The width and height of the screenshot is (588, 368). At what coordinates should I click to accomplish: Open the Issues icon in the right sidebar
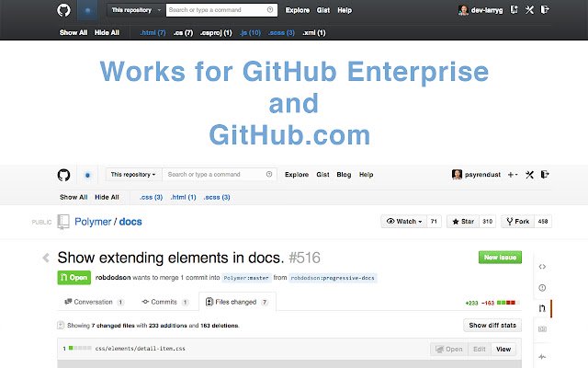[542, 288]
